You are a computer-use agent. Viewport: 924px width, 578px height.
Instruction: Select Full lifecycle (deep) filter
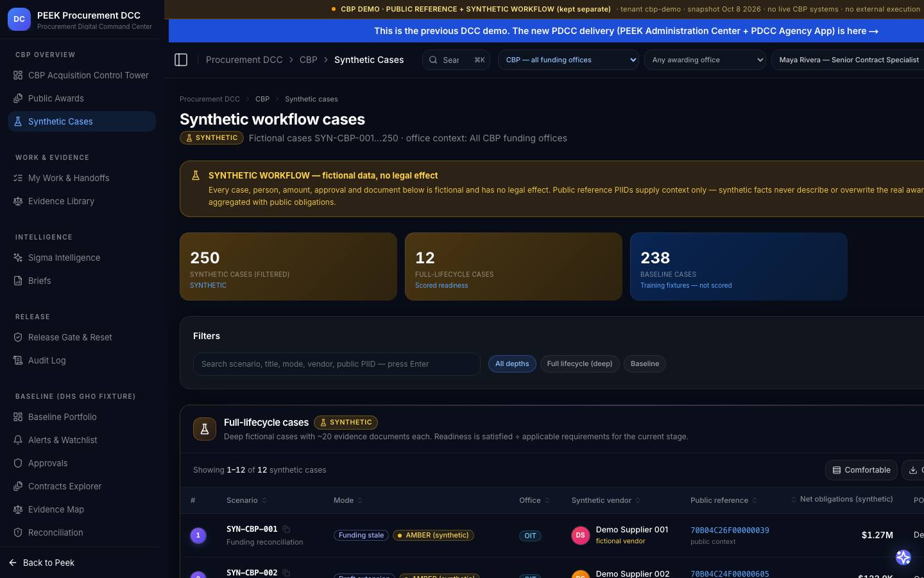579,363
